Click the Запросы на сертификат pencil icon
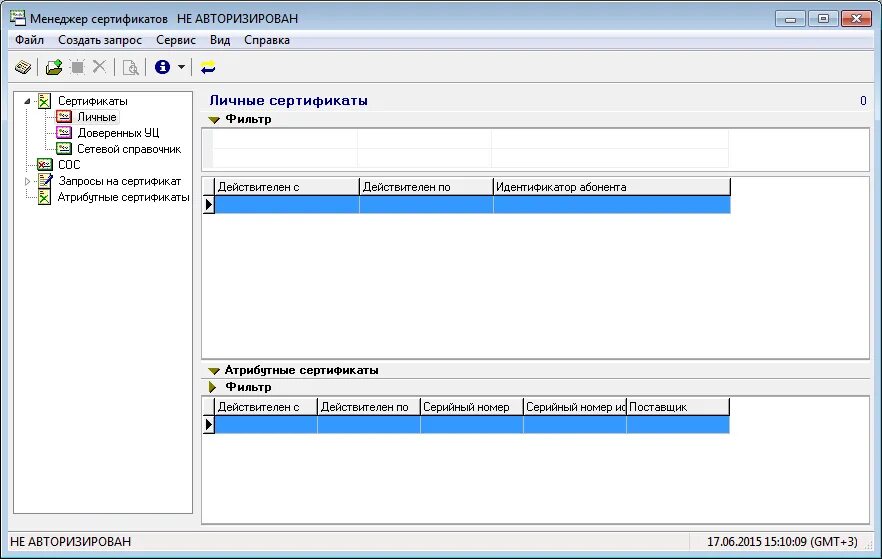The width and height of the screenshot is (882, 559). pyautogui.click(x=44, y=181)
